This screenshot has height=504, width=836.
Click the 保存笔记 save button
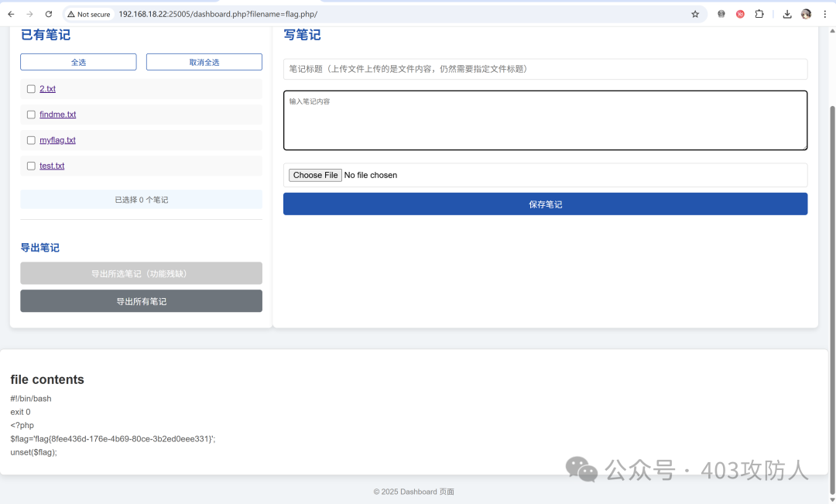point(545,204)
